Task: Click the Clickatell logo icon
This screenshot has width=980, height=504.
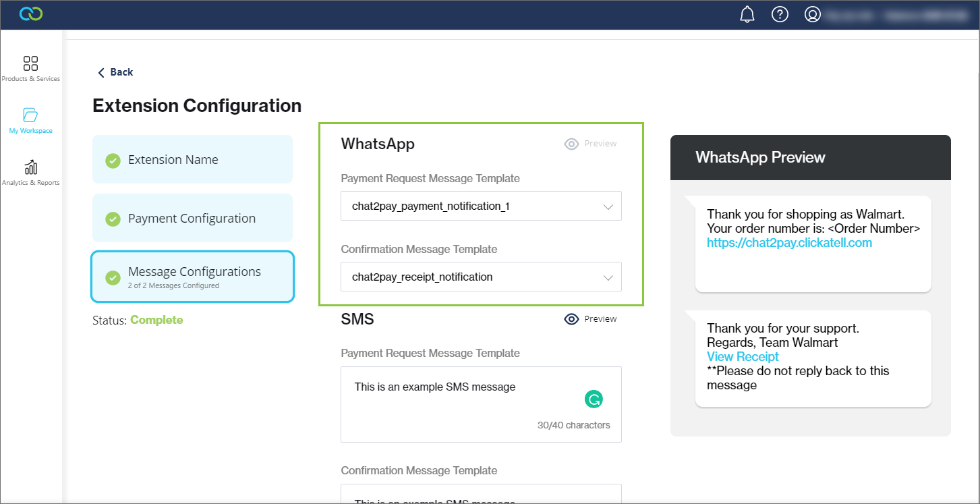Action: tap(31, 14)
